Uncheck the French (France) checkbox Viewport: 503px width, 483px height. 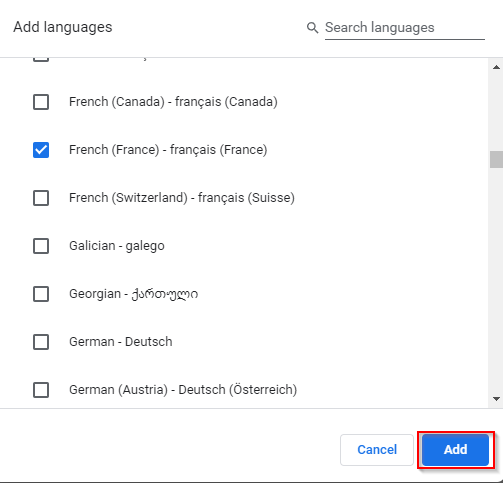coord(41,150)
